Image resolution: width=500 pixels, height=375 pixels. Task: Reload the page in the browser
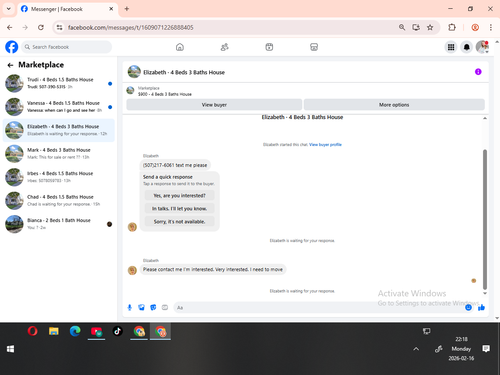(x=41, y=27)
